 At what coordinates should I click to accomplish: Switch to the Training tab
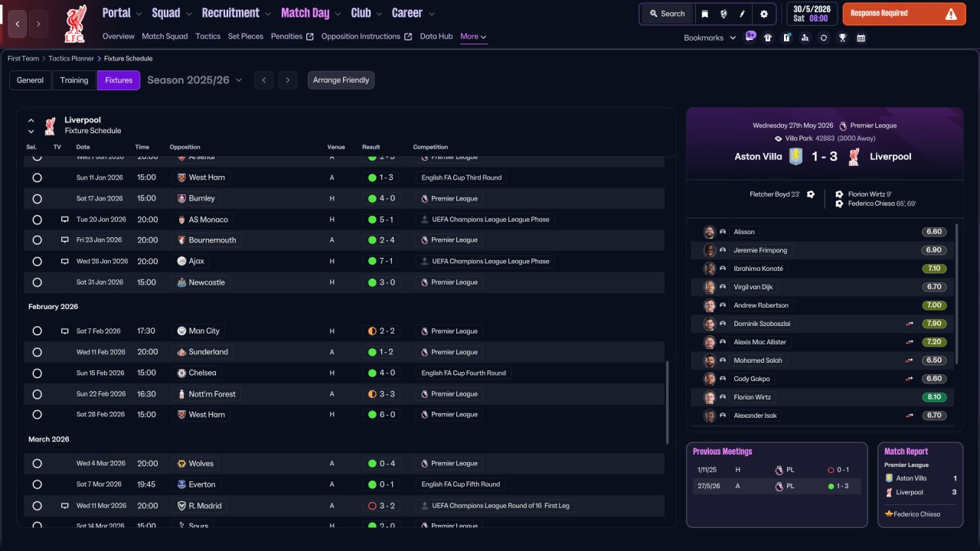coord(74,80)
